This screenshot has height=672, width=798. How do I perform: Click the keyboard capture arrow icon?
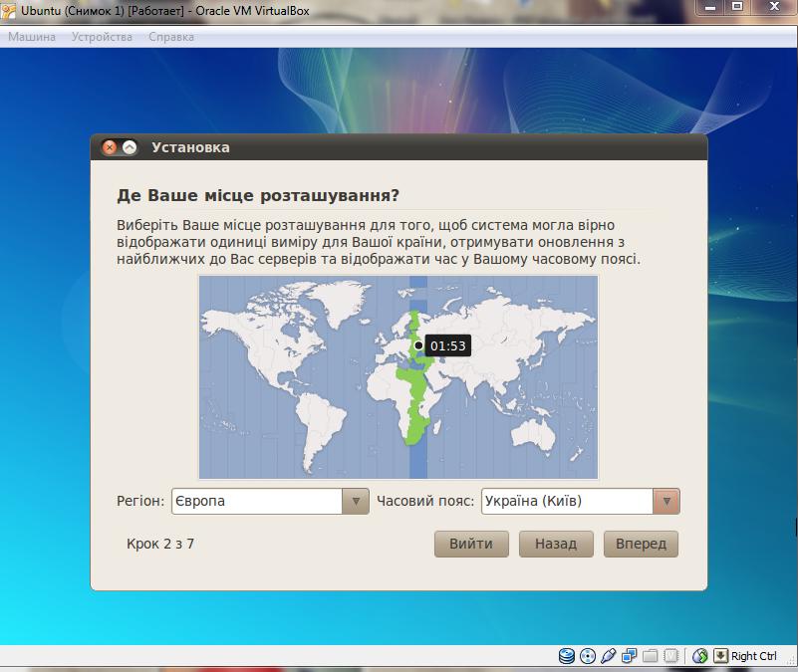click(720, 656)
